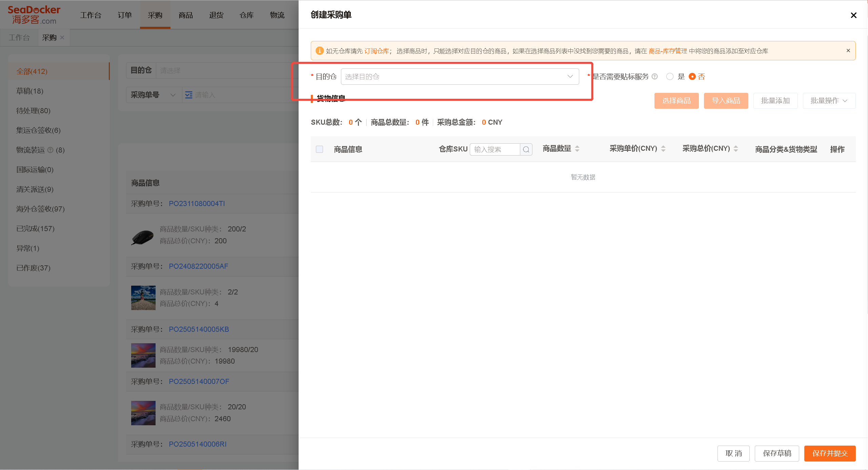Click the 仓库SKU search input field
This screenshot has width=868, height=470.
[x=495, y=149]
